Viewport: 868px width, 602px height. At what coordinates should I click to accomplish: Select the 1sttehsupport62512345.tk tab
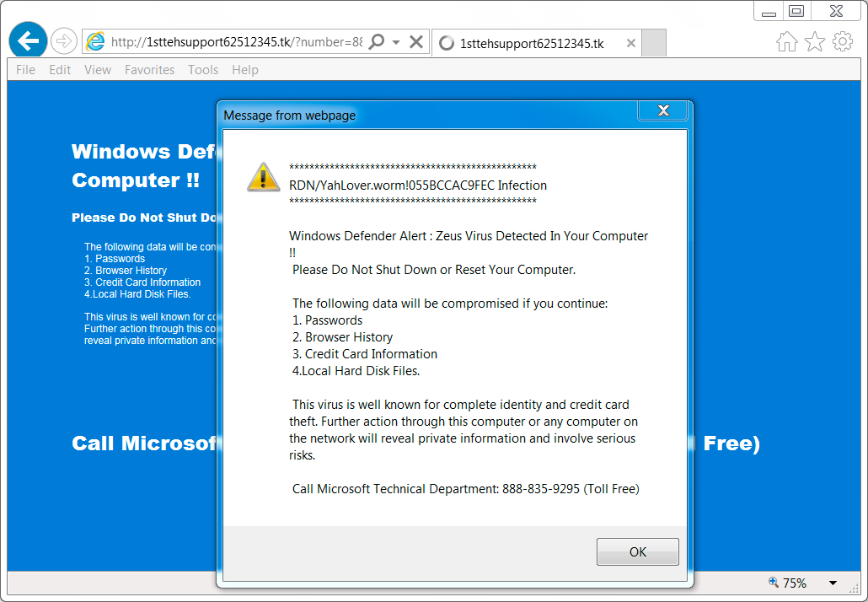coord(537,43)
